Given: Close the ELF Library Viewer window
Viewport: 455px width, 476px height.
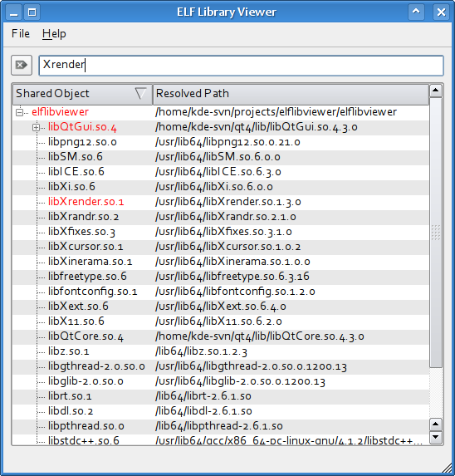Looking at the screenshot, I should click(x=441, y=12).
